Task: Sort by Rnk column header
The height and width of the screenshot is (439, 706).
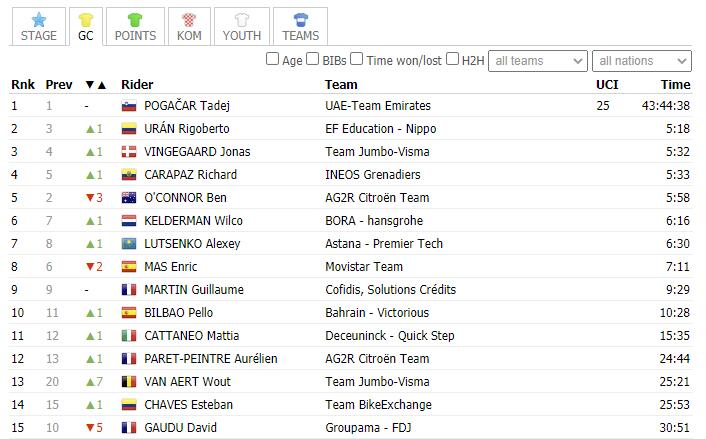Action: tap(23, 85)
